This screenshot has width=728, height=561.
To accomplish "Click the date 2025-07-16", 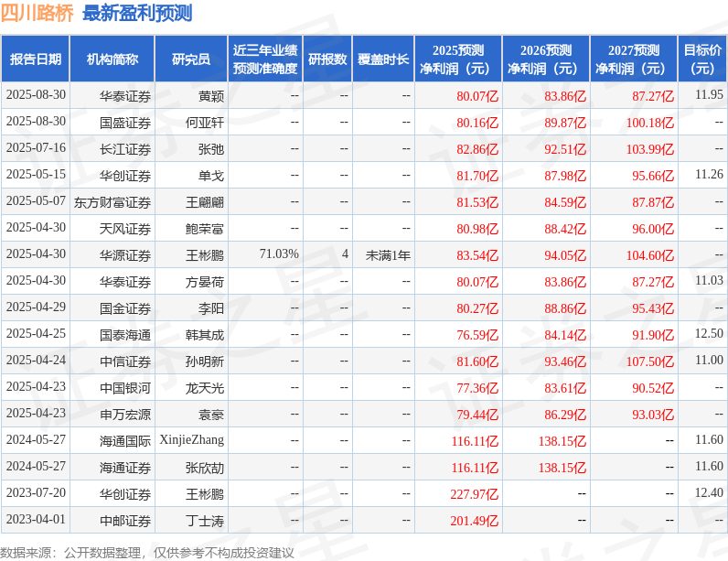I will (36, 147).
